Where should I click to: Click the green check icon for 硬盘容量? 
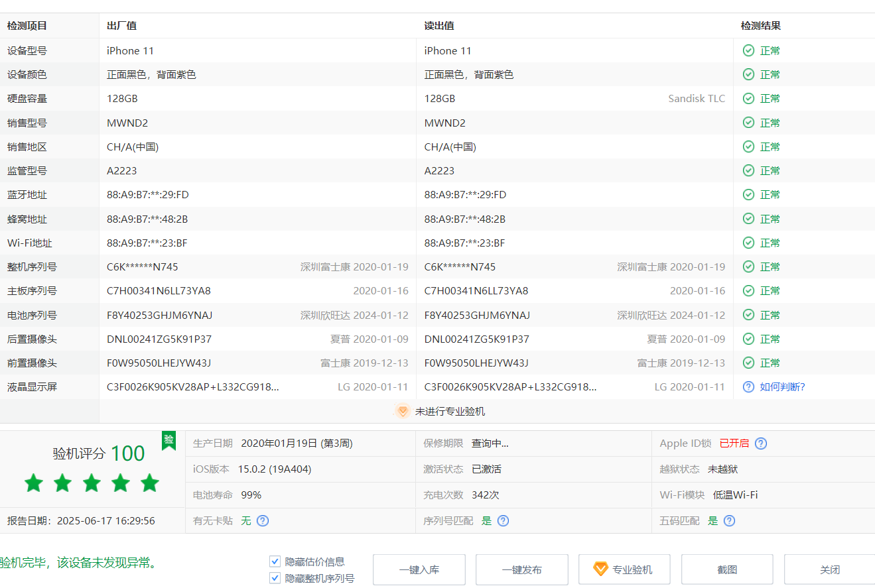(x=748, y=98)
